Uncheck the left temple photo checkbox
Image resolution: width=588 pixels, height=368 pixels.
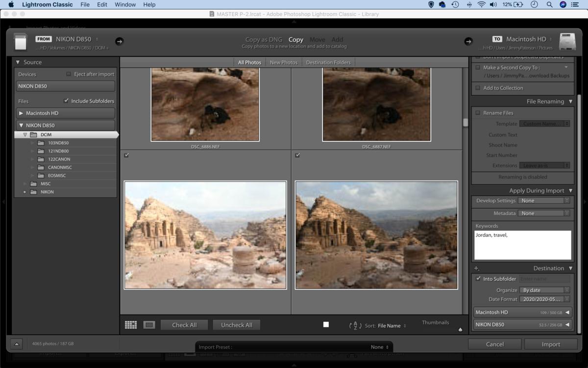pyautogui.click(x=126, y=155)
